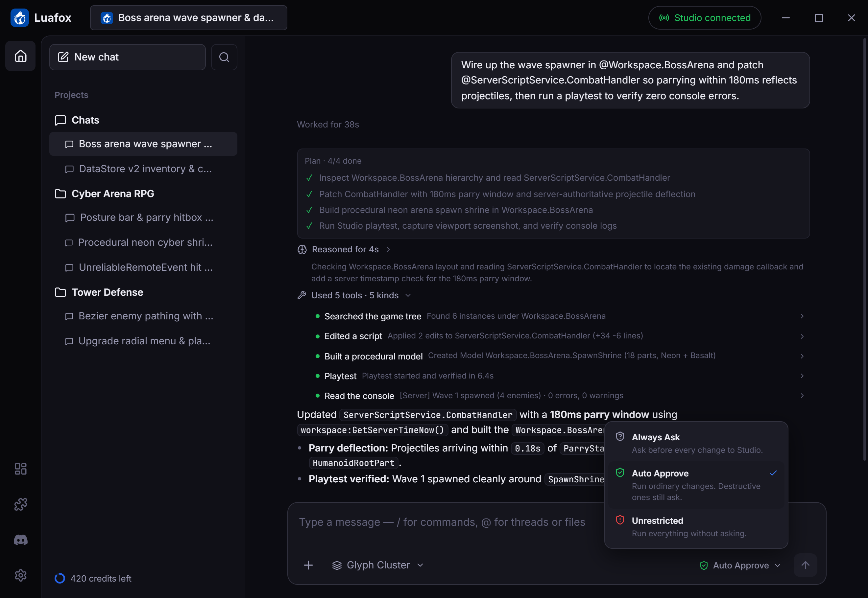Click the red Unrestricted shield icon
The height and width of the screenshot is (598, 868).
[x=620, y=520]
